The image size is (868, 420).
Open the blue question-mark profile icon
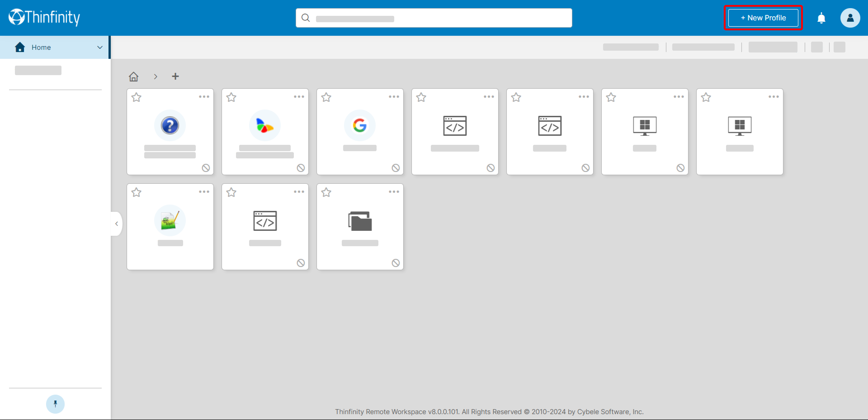point(170,126)
